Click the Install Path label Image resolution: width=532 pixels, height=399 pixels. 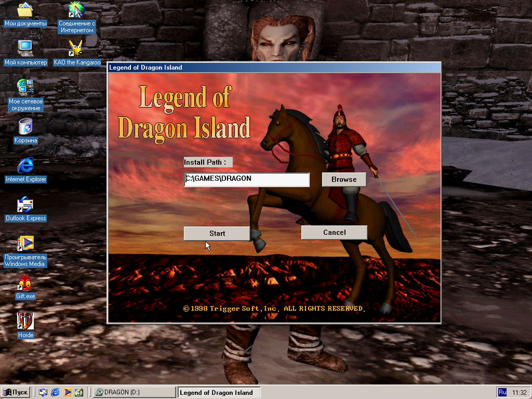[208, 162]
